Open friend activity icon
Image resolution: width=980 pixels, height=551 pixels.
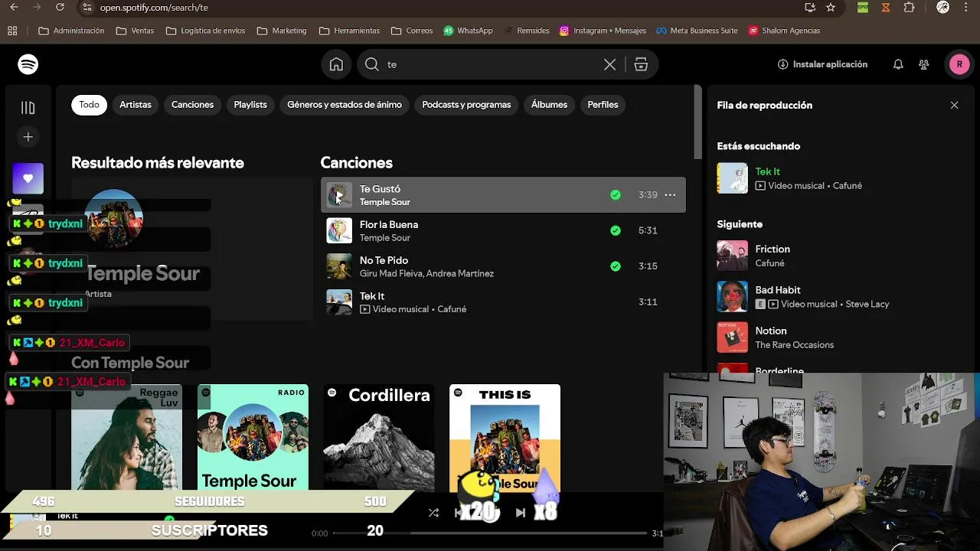click(x=924, y=65)
